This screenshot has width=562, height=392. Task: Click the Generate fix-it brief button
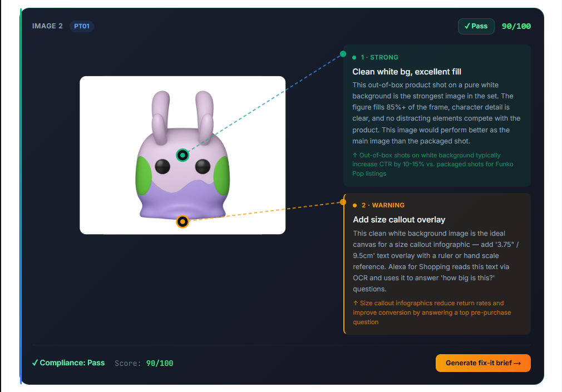(483, 363)
